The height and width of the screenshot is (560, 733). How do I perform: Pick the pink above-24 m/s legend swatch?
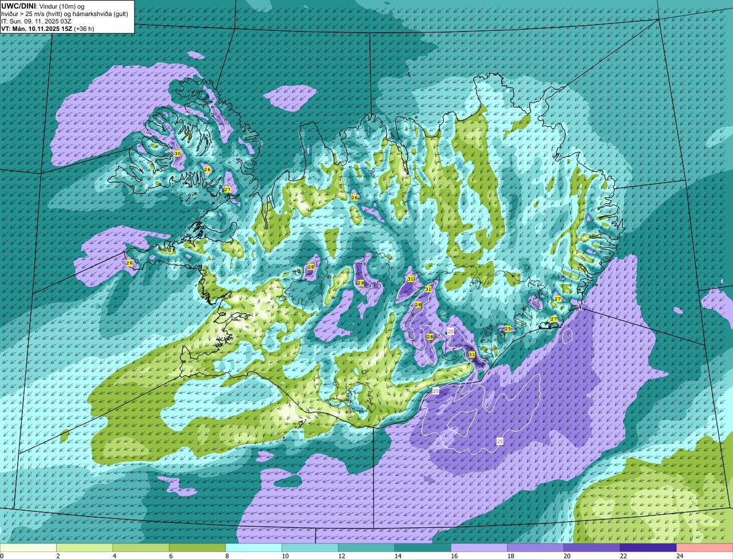(x=705, y=548)
